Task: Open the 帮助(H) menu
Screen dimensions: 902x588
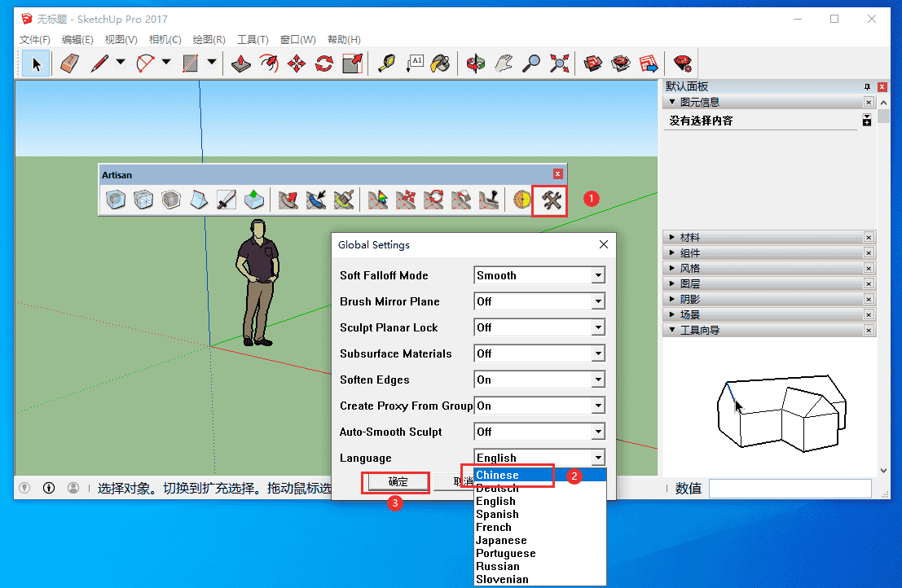Action: click(344, 40)
